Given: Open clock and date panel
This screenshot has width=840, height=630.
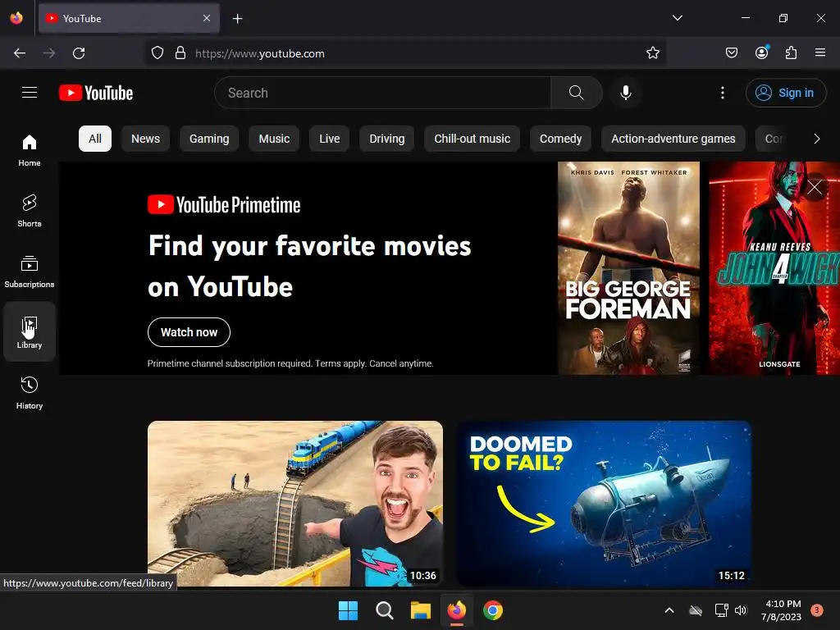Looking at the screenshot, I should point(781,610).
